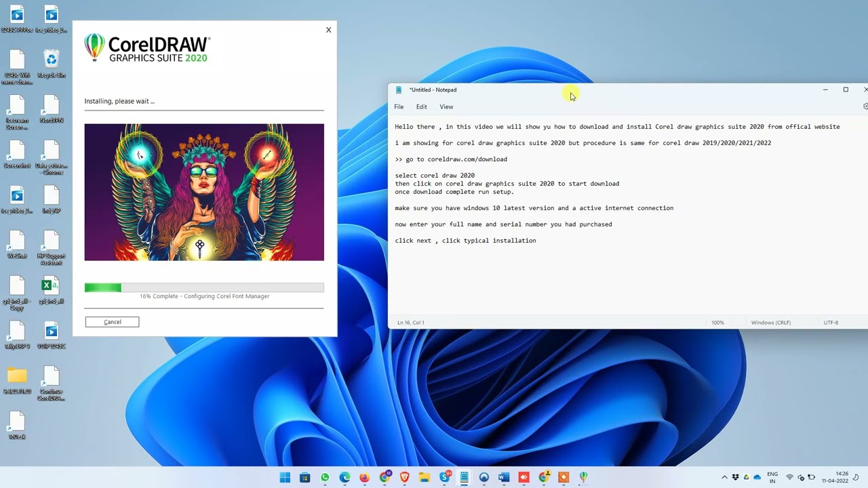Launch Microsoft Edge from taskbar

[x=344, y=477]
